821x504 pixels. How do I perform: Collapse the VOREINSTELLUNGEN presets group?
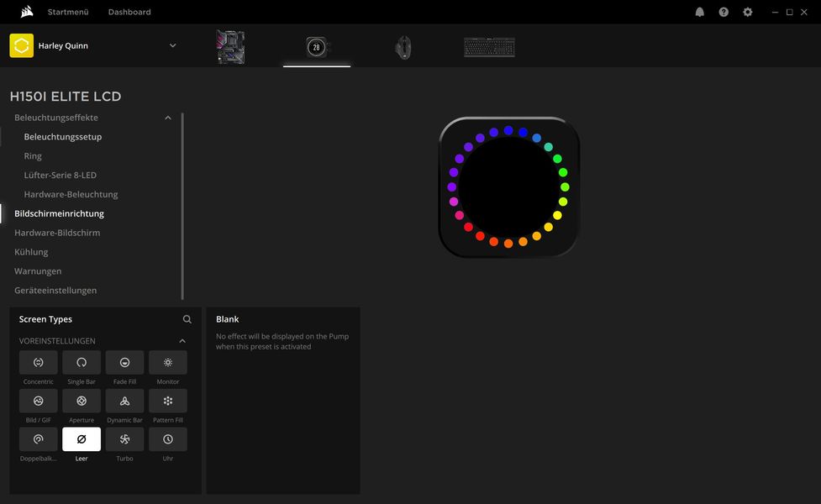pyautogui.click(x=182, y=341)
